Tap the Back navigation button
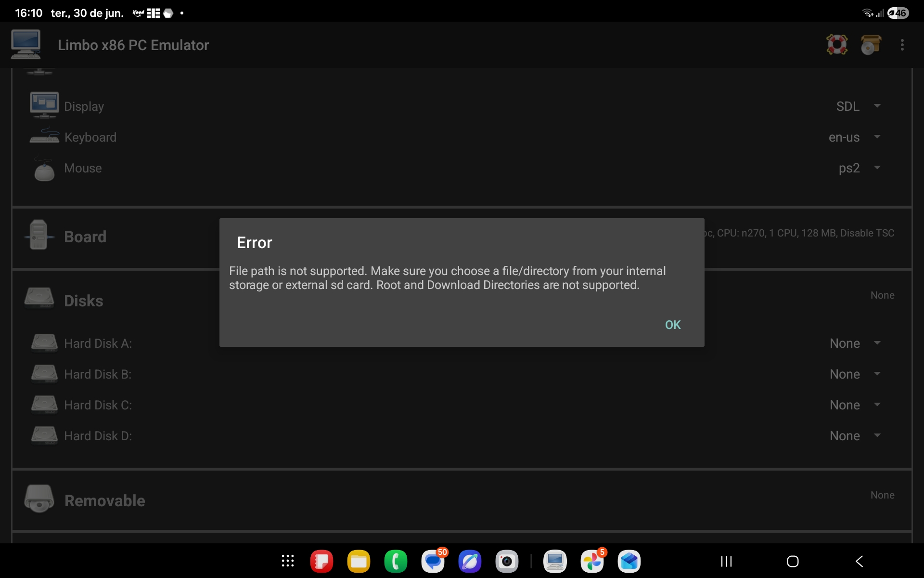Viewport: 924px width, 578px height. pos(859,561)
